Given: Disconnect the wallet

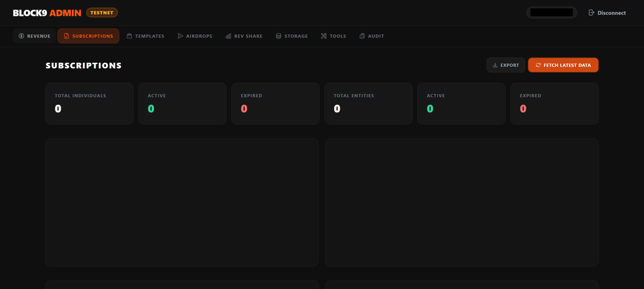Looking at the screenshot, I should click(607, 12).
